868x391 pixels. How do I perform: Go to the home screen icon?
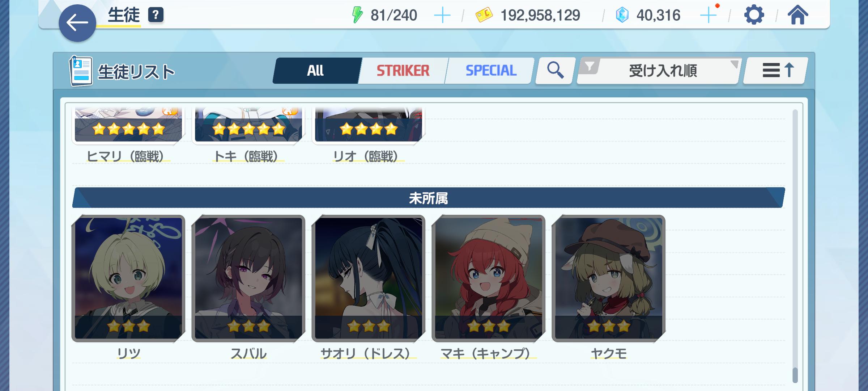coord(798,15)
